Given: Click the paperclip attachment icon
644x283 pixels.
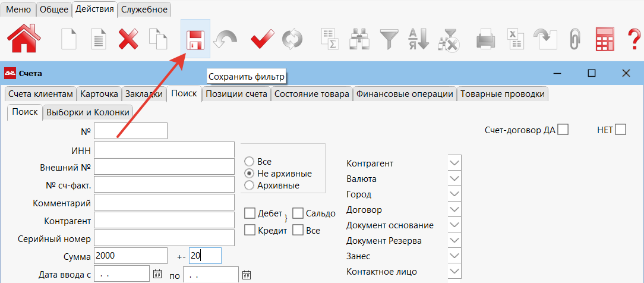Looking at the screenshot, I should [x=574, y=39].
